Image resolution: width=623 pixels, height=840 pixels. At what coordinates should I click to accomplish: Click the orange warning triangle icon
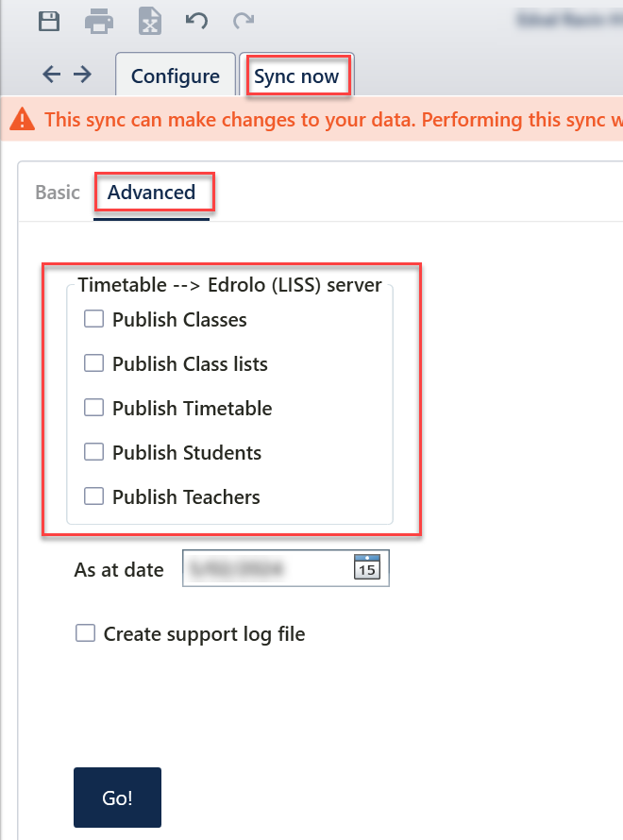pyautogui.click(x=22, y=121)
